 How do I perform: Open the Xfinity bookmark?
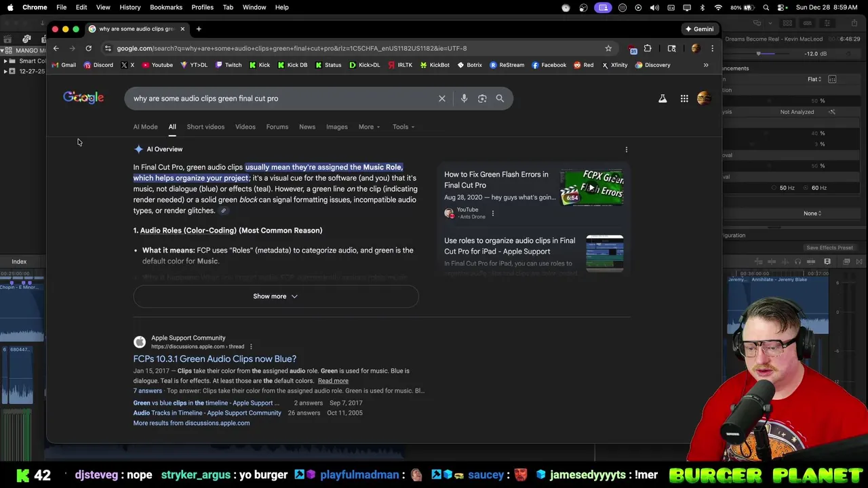pyautogui.click(x=614, y=65)
